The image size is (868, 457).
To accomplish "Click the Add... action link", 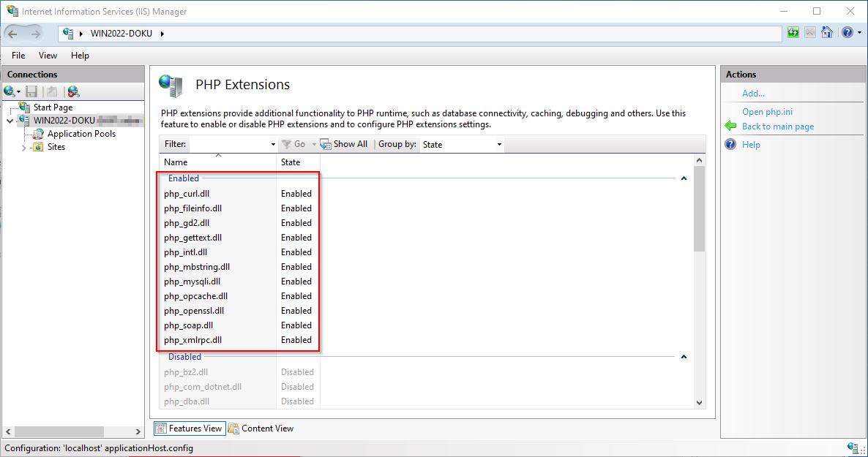I will 753,94.
